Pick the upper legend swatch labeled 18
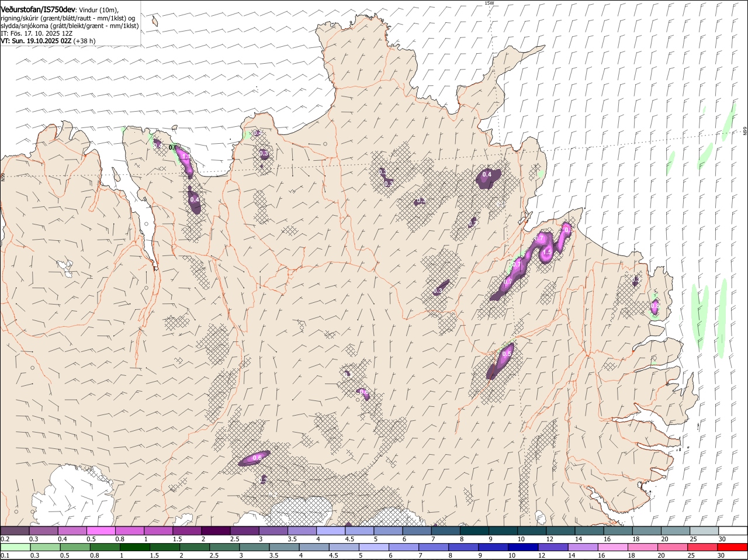The image size is (748, 560). click(x=646, y=530)
